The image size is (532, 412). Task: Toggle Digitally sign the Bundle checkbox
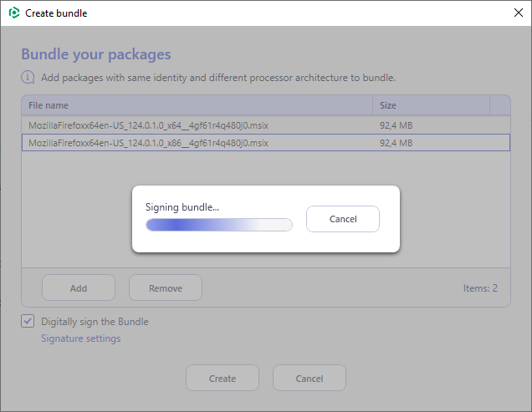28,321
